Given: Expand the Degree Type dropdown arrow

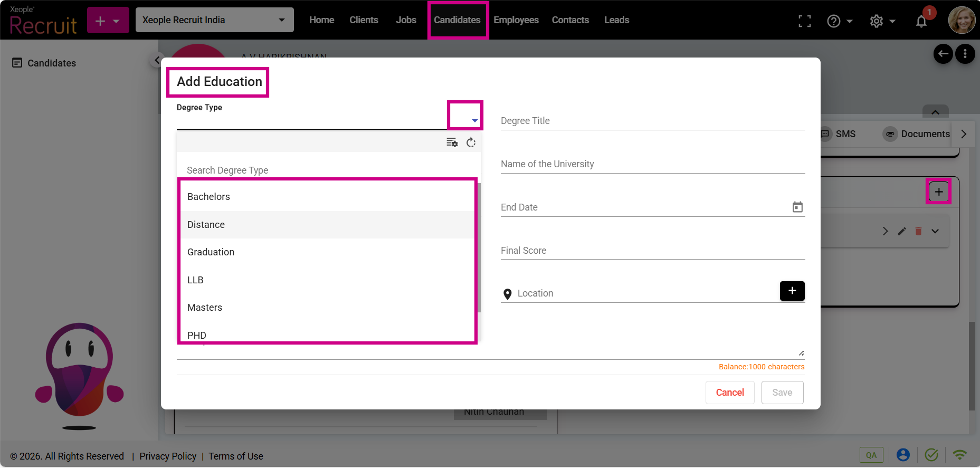Looking at the screenshot, I should coord(474,121).
